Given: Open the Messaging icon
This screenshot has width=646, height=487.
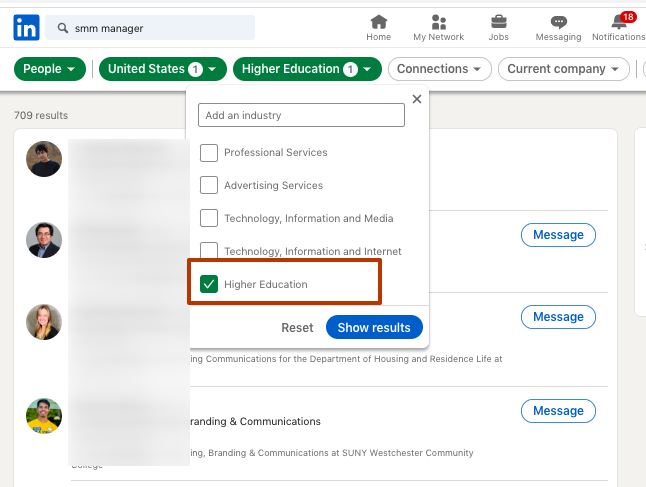Looking at the screenshot, I should [558, 22].
